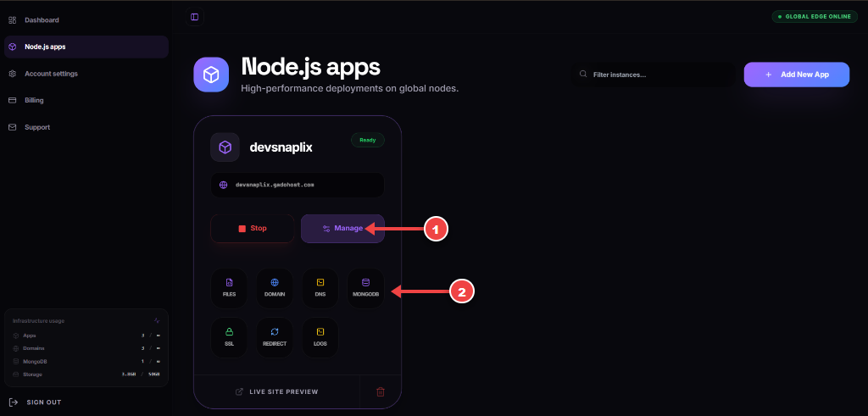
Task: Open the SSL tool tile
Action: [x=229, y=337]
